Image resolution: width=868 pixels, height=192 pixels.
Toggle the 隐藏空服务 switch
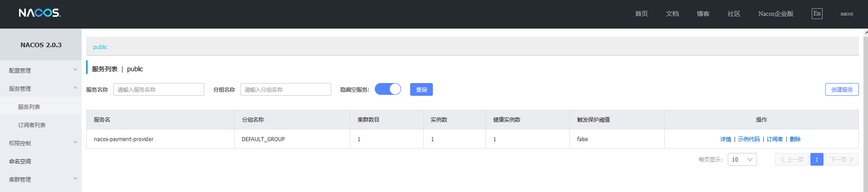click(x=388, y=89)
